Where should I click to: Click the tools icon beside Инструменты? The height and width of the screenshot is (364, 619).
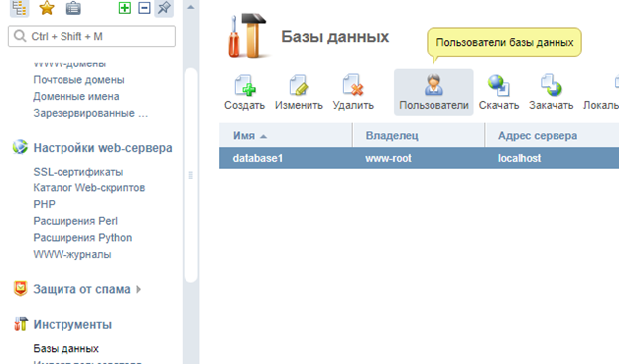point(21,324)
